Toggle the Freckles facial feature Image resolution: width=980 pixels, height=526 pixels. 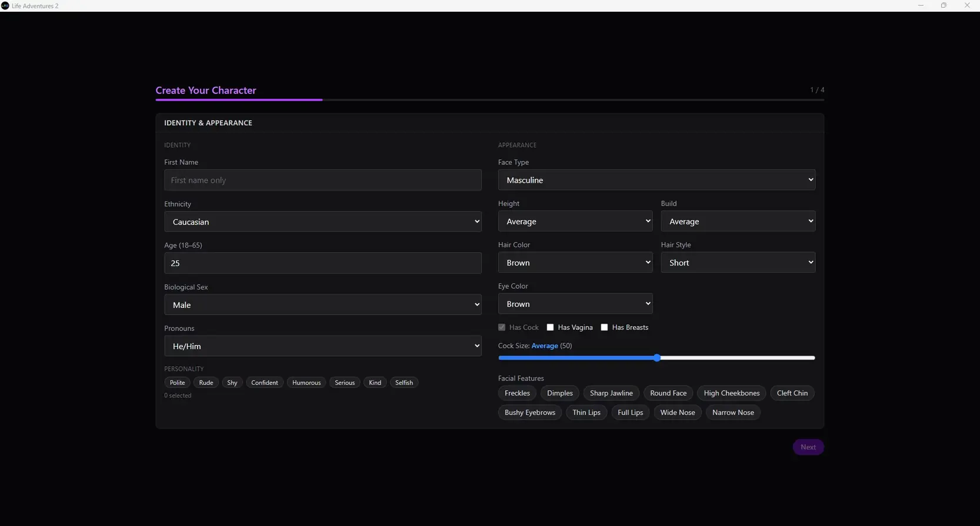517,393
